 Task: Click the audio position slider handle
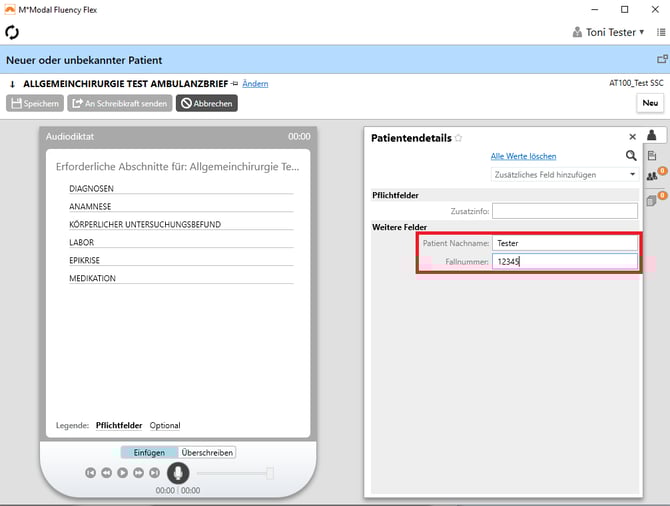coord(270,473)
